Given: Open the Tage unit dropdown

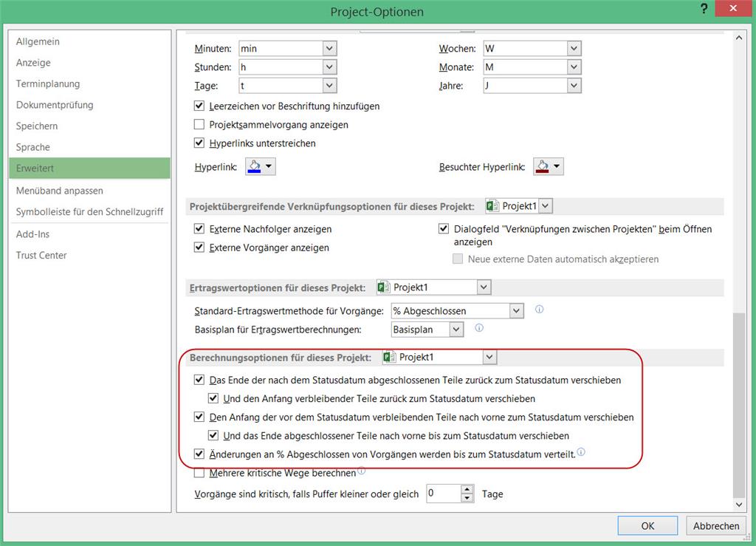Looking at the screenshot, I should click(329, 86).
